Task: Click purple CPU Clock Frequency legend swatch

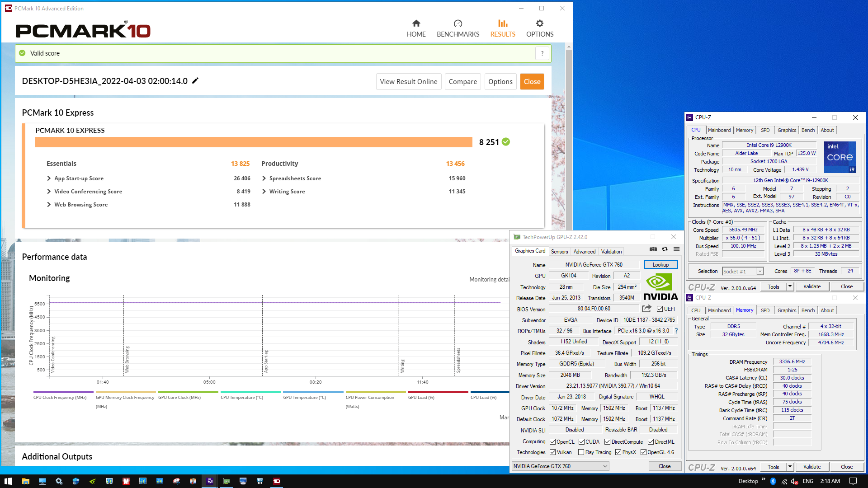Action: point(63,392)
